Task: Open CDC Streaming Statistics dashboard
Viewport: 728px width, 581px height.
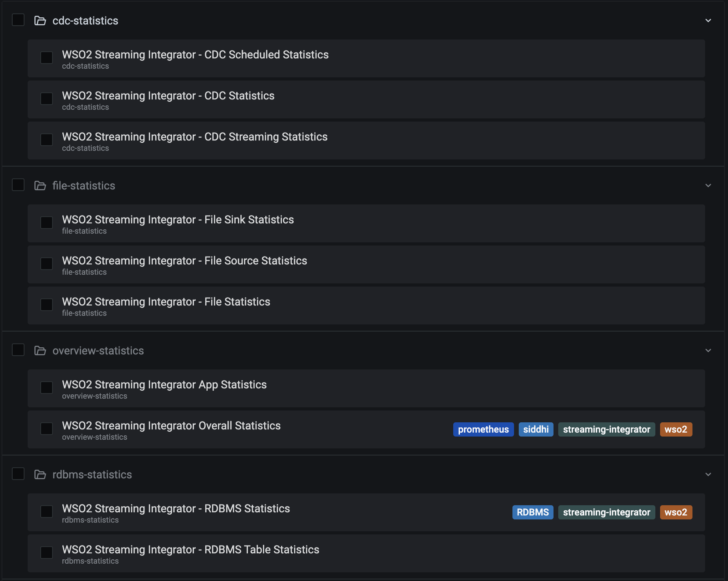Action: click(195, 137)
